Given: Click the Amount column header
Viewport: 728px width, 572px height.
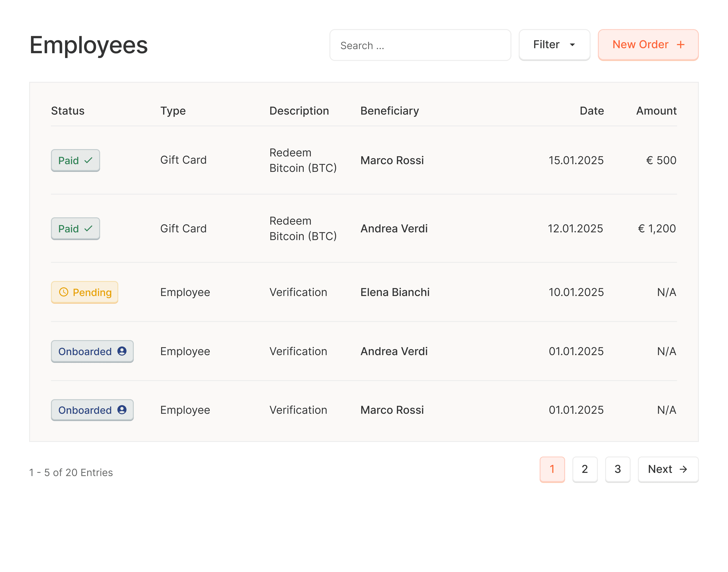Looking at the screenshot, I should (656, 111).
